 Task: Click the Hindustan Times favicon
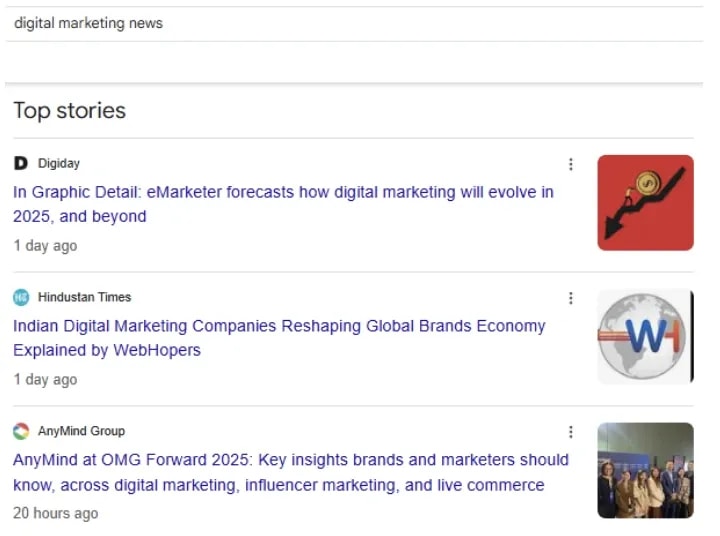[21, 297]
